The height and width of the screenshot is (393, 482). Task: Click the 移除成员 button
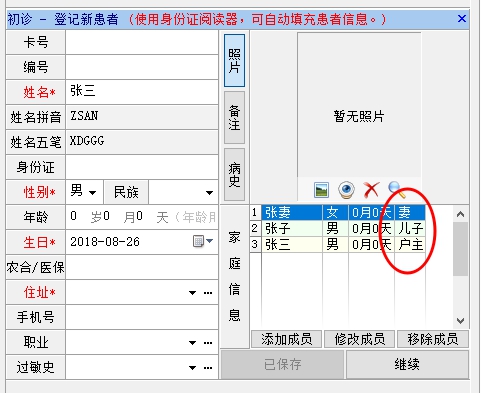coord(433,339)
